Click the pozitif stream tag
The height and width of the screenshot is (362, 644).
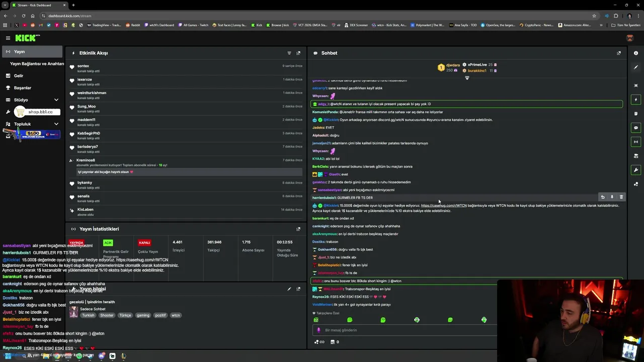[160, 315]
